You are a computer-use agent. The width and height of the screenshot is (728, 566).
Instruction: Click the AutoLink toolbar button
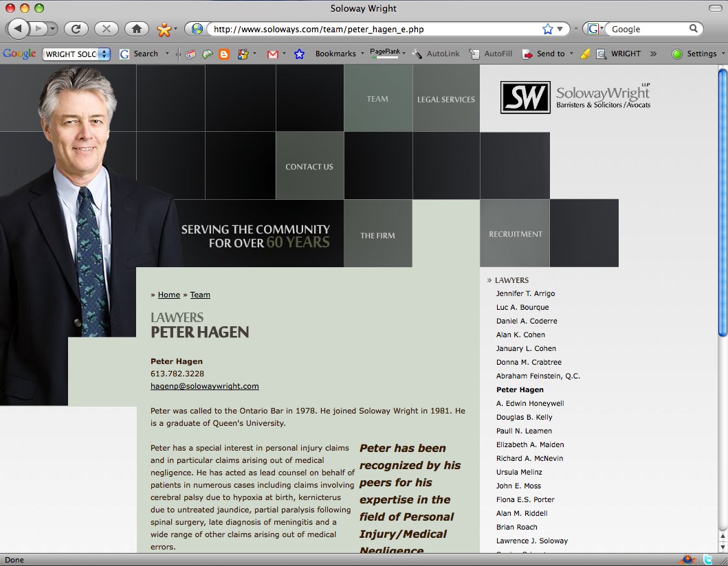[x=436, y=54]
